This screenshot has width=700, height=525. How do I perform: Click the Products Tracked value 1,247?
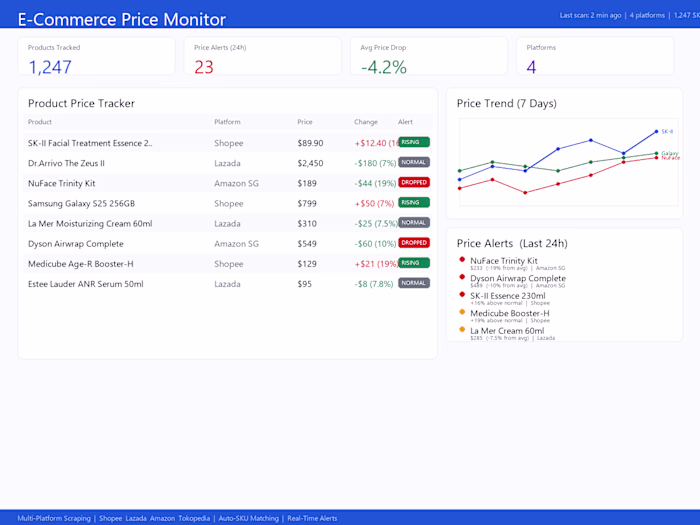pyautogui.click(x=50, y=67)
